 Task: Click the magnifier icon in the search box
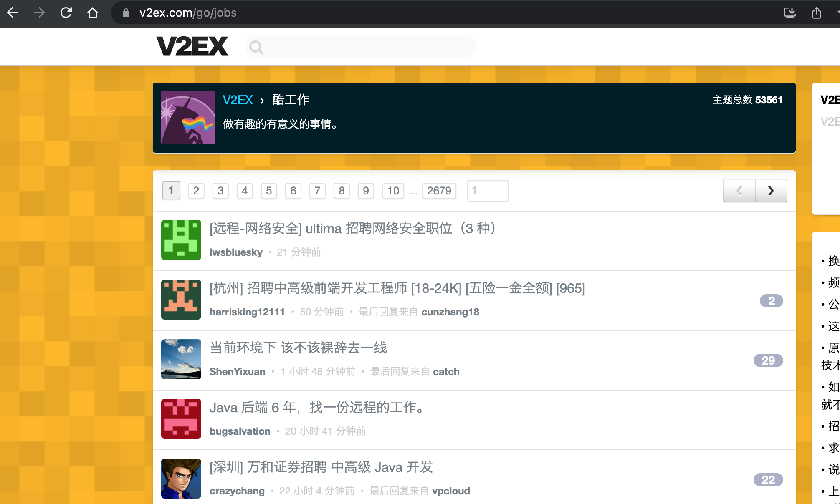pos(256,47)
